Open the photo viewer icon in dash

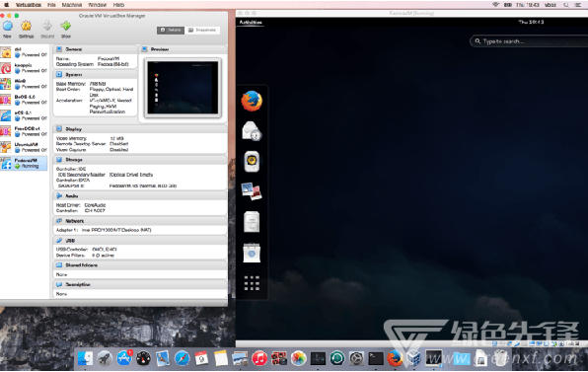(252, 191)
